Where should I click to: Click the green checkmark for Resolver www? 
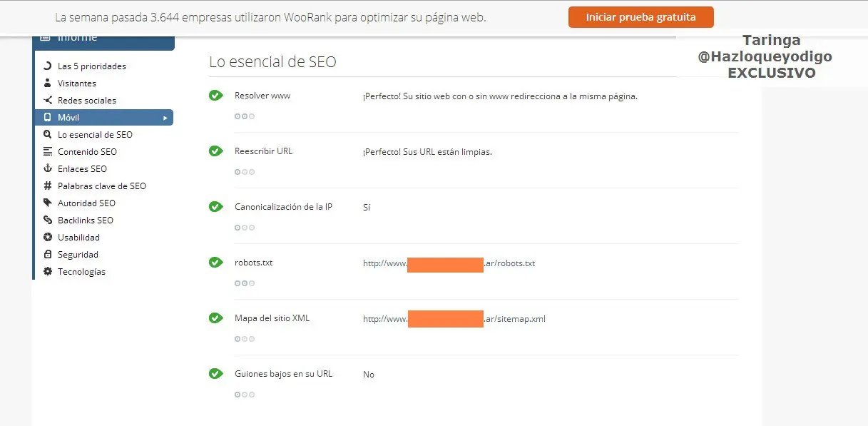tap(215, 96)
